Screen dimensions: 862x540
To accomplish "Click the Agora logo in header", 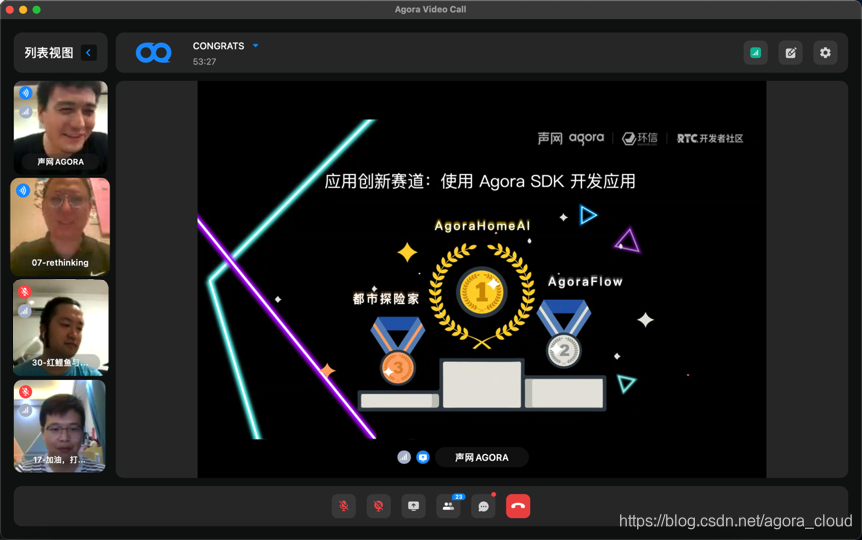I will coord(153,53).
